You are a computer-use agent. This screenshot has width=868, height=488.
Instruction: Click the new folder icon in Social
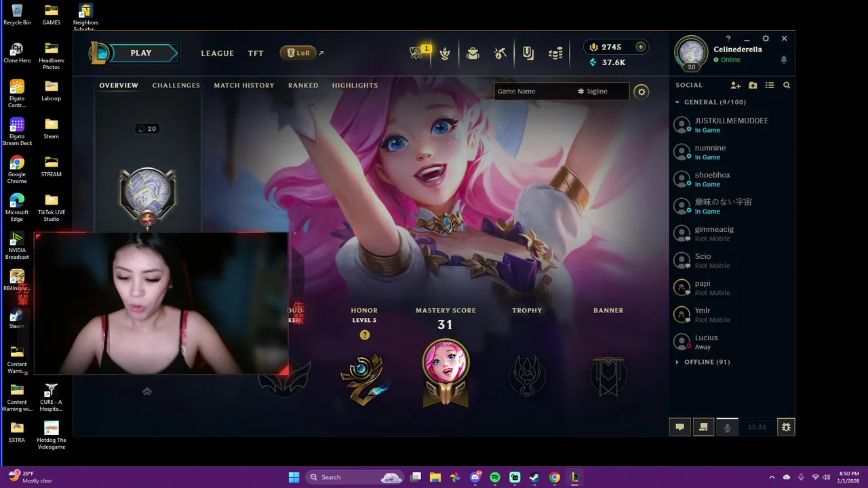(x=753, y=85)
